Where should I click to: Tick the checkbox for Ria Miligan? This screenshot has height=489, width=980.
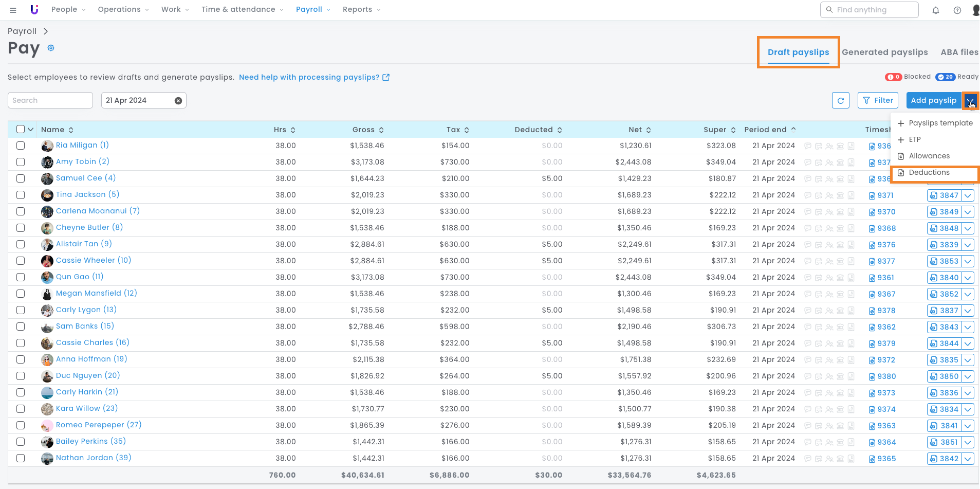[x=21, y=146]
